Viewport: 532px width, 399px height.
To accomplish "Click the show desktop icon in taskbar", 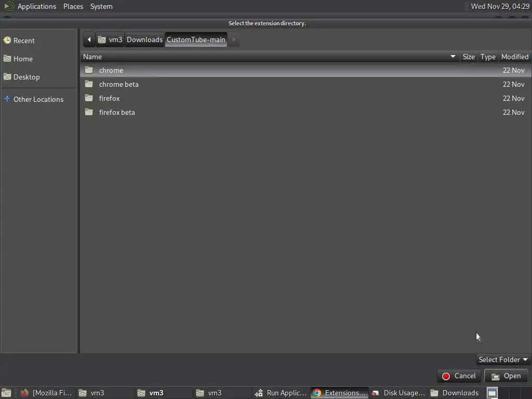I will click(6, 393).
